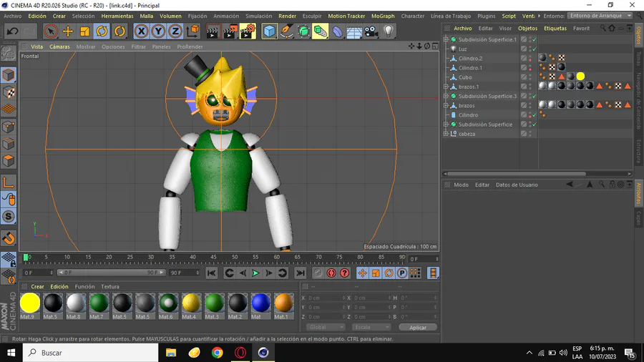Expand the bottom Subdivisión Superficie object
The height and width of the screenshot is (362, 644).
coord(446,124)
